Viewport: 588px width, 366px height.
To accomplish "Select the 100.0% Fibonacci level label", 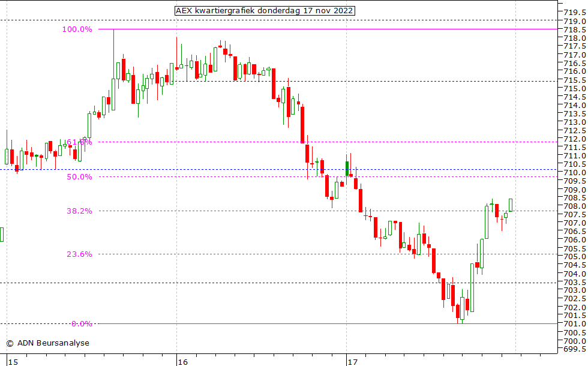I will 77,29.
